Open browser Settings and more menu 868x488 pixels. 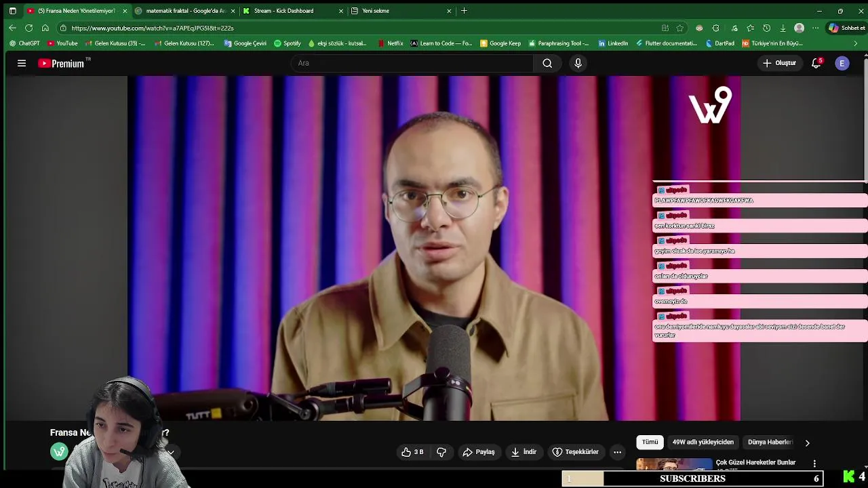point(815,28)
